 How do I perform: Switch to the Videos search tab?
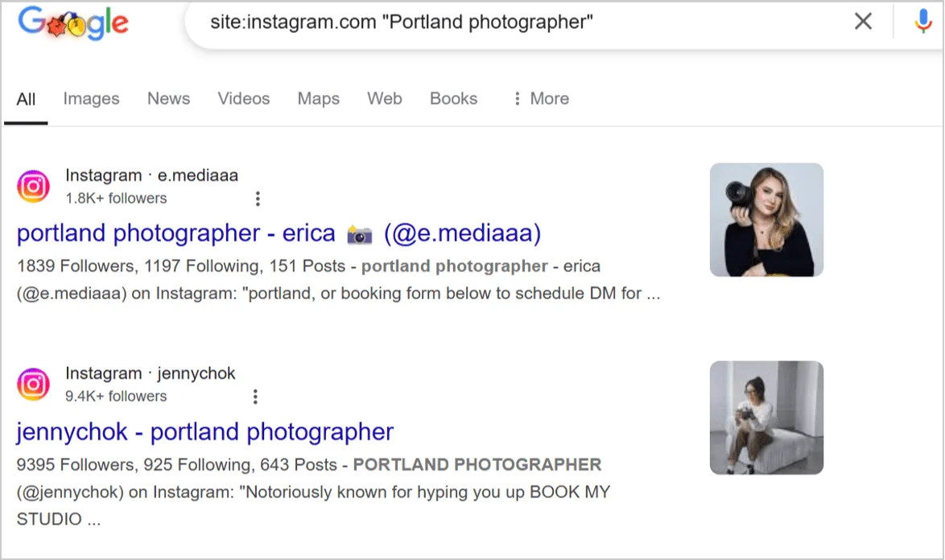point(243,98)
